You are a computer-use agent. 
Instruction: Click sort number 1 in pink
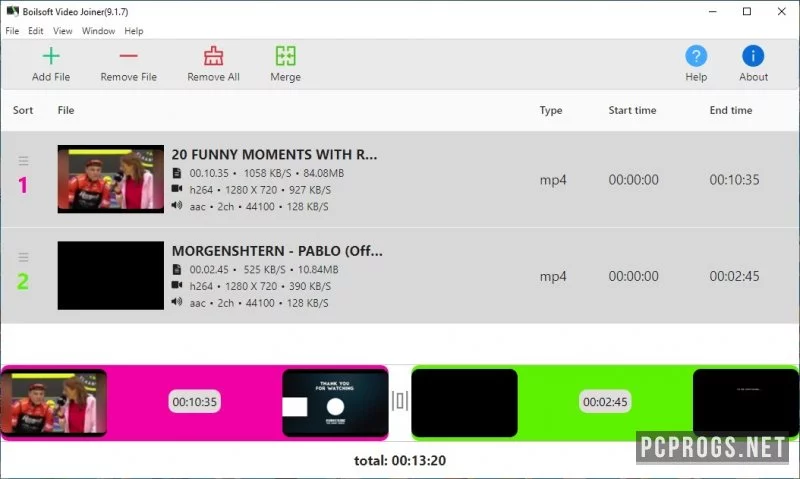[23, 185]
